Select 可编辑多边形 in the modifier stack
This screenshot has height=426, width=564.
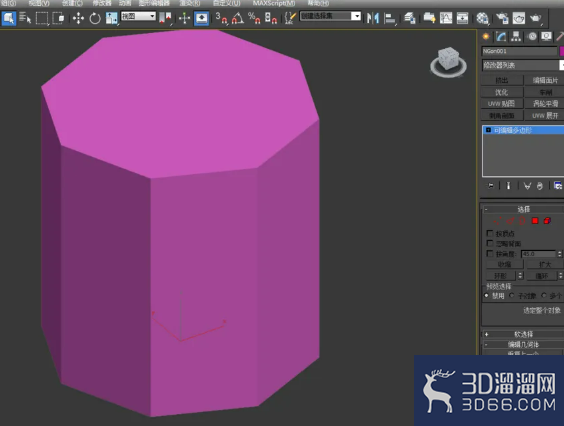point(523,130)
